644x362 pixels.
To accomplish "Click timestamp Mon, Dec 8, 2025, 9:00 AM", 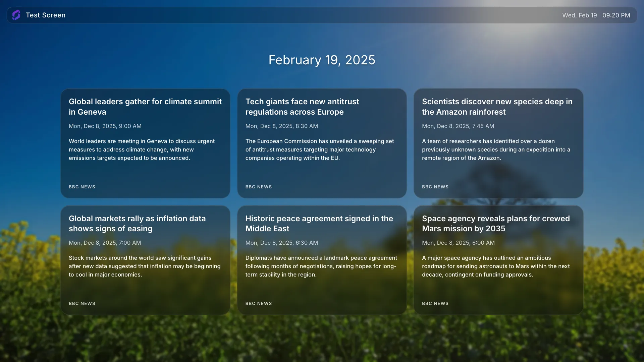I will [x=105, y=126].
